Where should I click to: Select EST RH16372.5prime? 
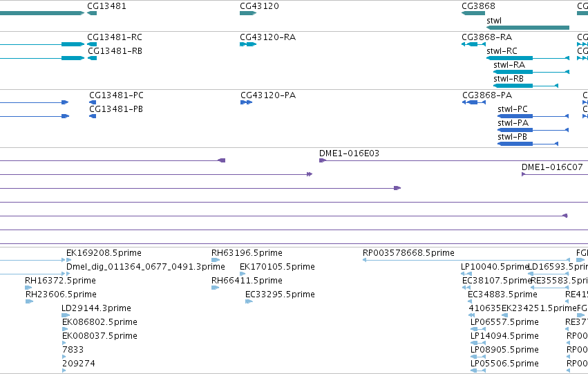(28, 288)
